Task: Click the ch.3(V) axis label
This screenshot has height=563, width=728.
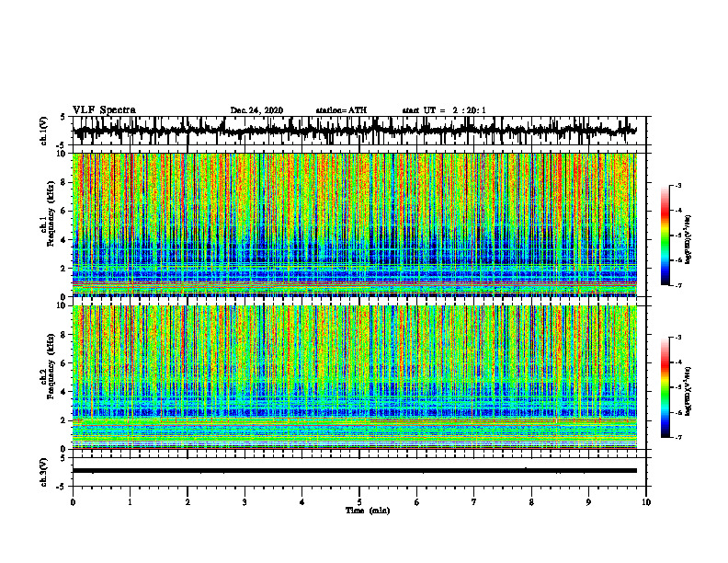Action: tap(44, 472)
